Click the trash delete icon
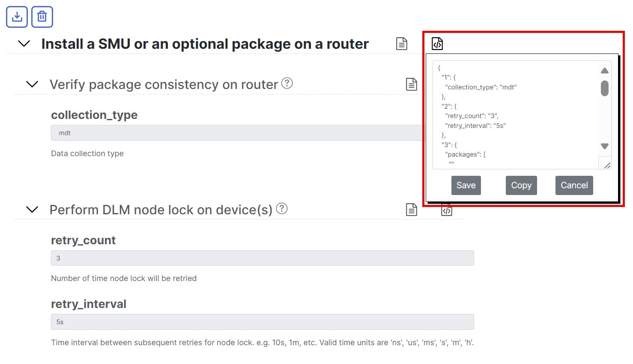Screen dimensions: 633x364 pyautogui.click(x=42, y=17)
